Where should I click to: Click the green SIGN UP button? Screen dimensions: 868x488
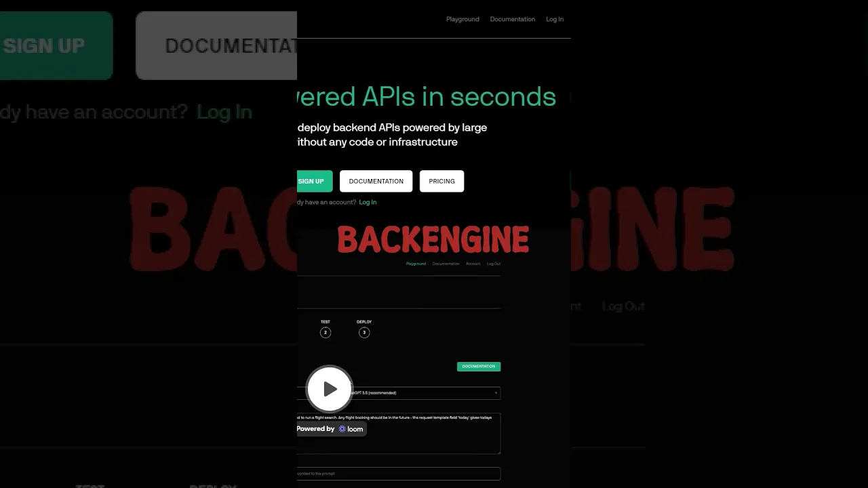click(315, 181)
